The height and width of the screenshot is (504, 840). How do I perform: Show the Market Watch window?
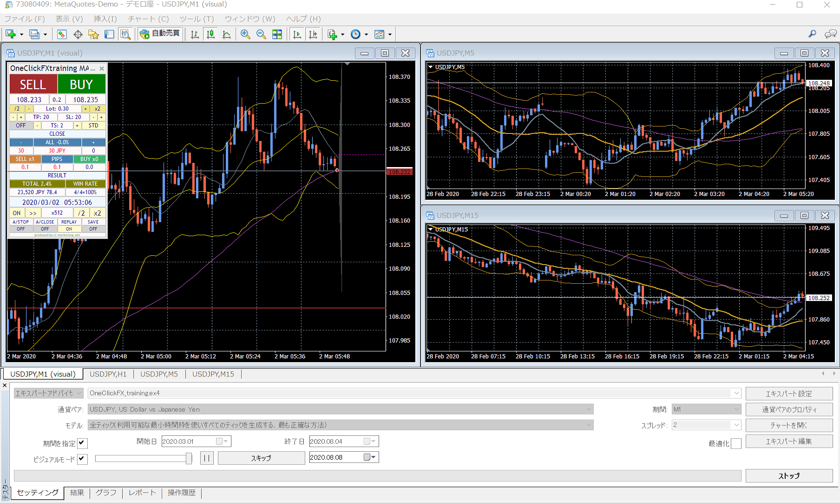click(x=62, y=34)
